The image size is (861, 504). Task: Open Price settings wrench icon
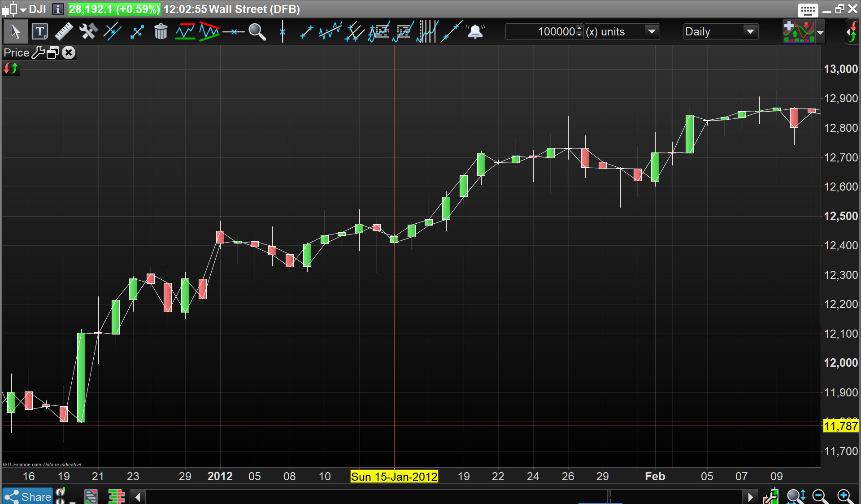[38, 53]
